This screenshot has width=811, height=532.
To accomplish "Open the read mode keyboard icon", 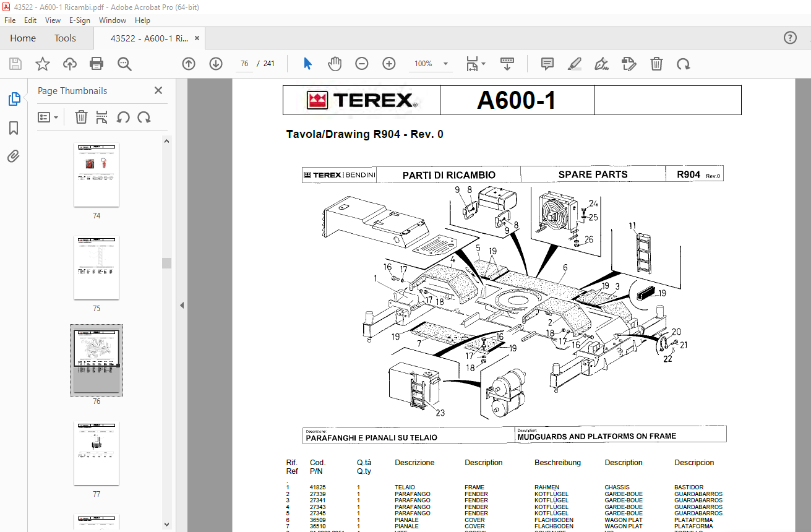I will coord(507,64).
